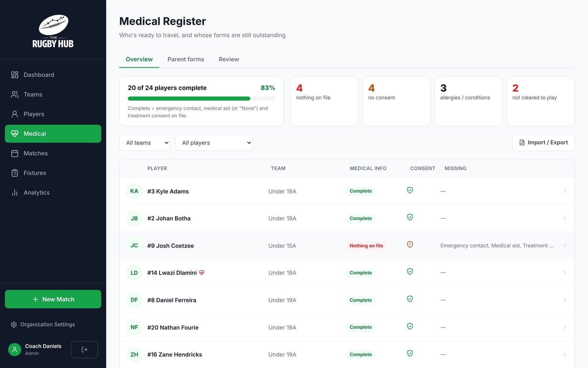588x368 pixels.
Task: Click the nothing on file card
Action: click(324, 101)
